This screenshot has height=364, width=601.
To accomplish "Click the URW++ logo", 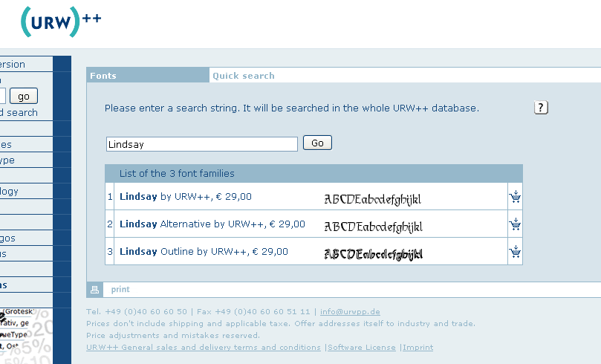I will (61, 22).
